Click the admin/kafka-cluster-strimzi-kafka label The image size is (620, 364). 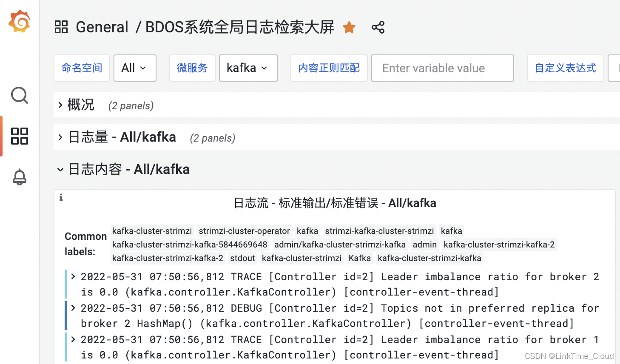340,245
